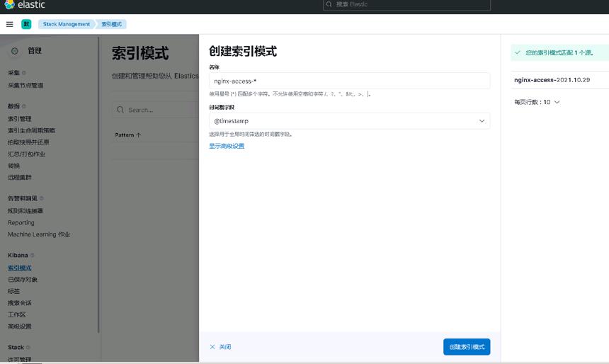Expand the 每页行数 rows-per-page selector
The height and width of the screenshot is (364, 609).
[537, 102]
